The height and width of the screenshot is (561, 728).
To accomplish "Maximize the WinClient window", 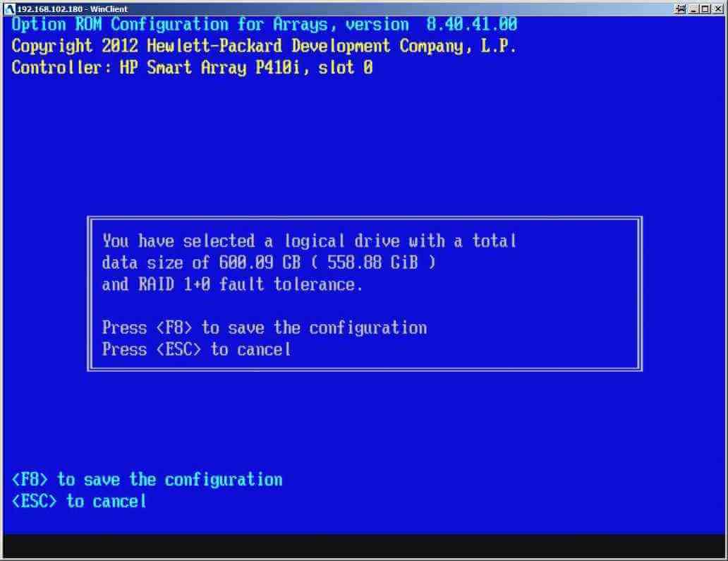I will click(705, 9).
